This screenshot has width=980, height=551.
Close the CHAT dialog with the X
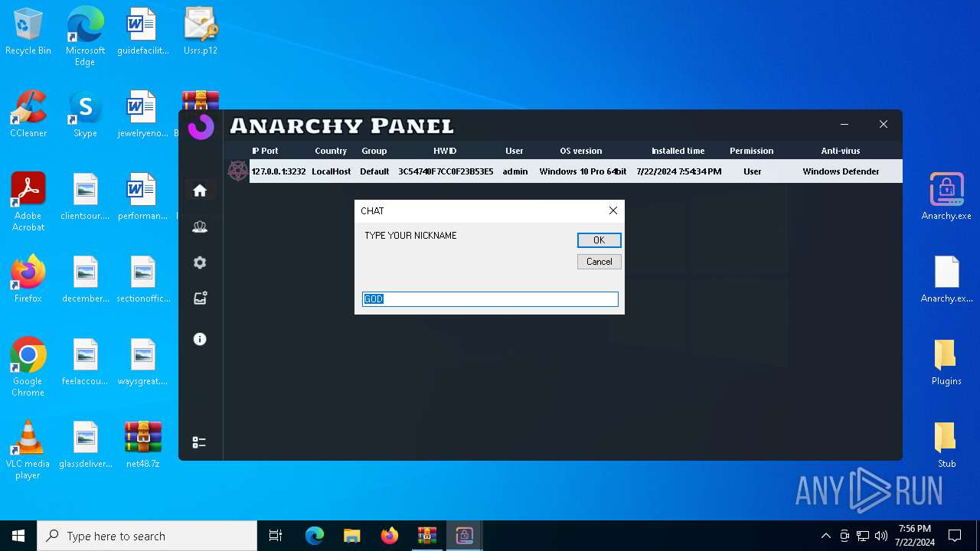tap(612, 210)
